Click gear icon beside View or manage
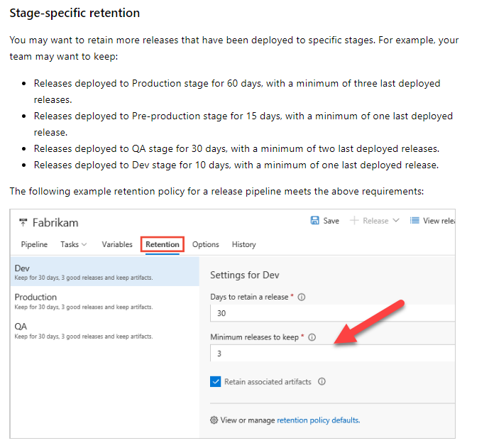This screenshot has width=489, height=448. tap(214, 420)
